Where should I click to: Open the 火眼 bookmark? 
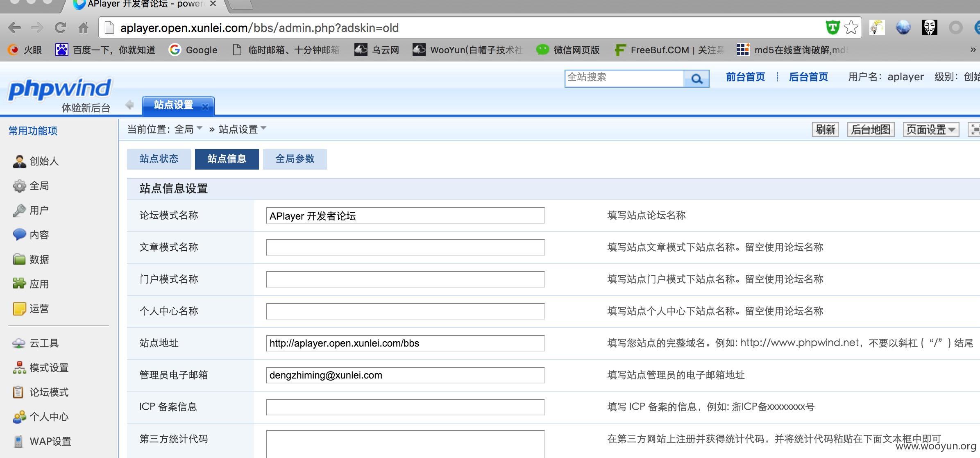pyautogui.click(x=25, y=50)
